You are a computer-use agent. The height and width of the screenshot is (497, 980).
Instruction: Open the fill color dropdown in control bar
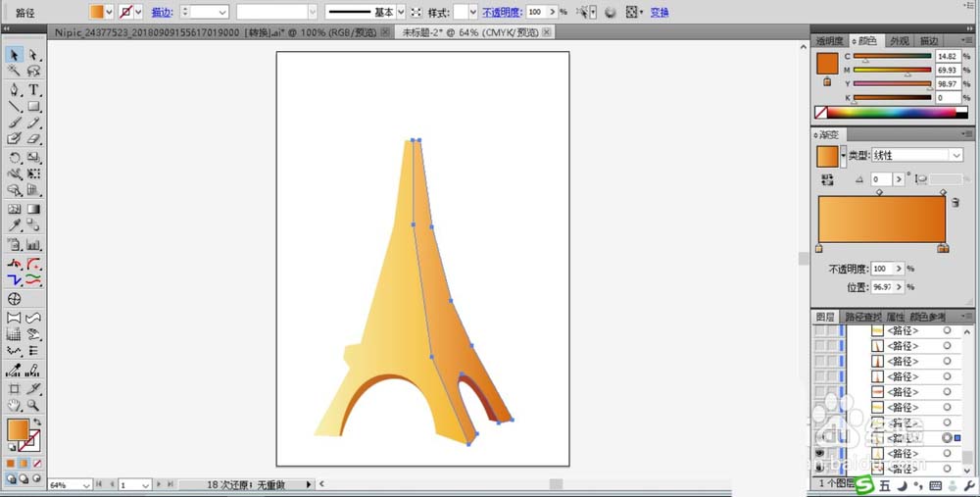(x=109, y=12)
